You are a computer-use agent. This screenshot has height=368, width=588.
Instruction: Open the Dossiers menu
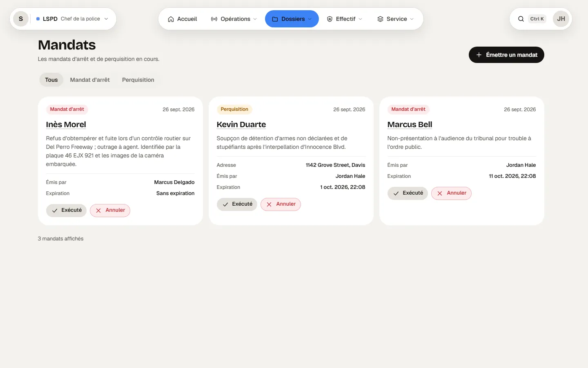click(292, 19)
